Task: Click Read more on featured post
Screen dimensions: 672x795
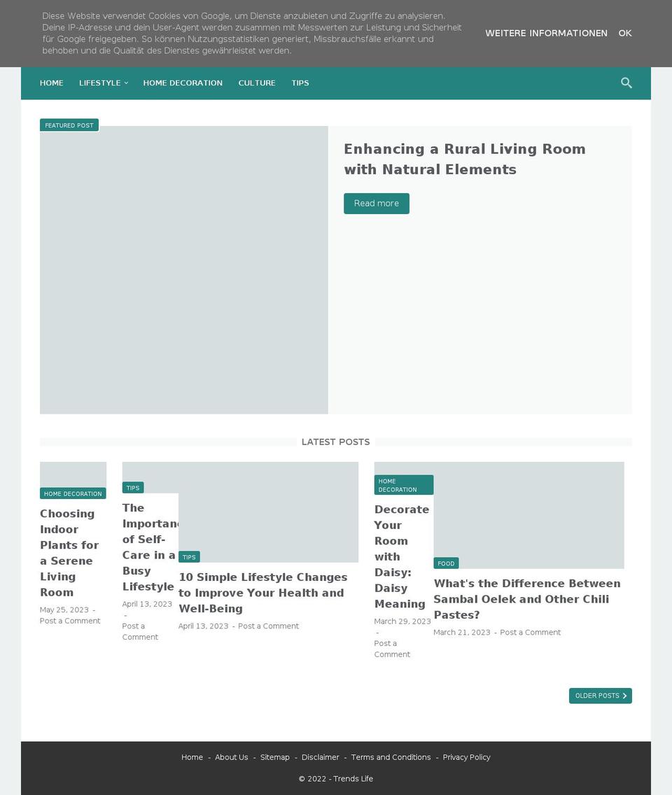Action: point(377,204)
